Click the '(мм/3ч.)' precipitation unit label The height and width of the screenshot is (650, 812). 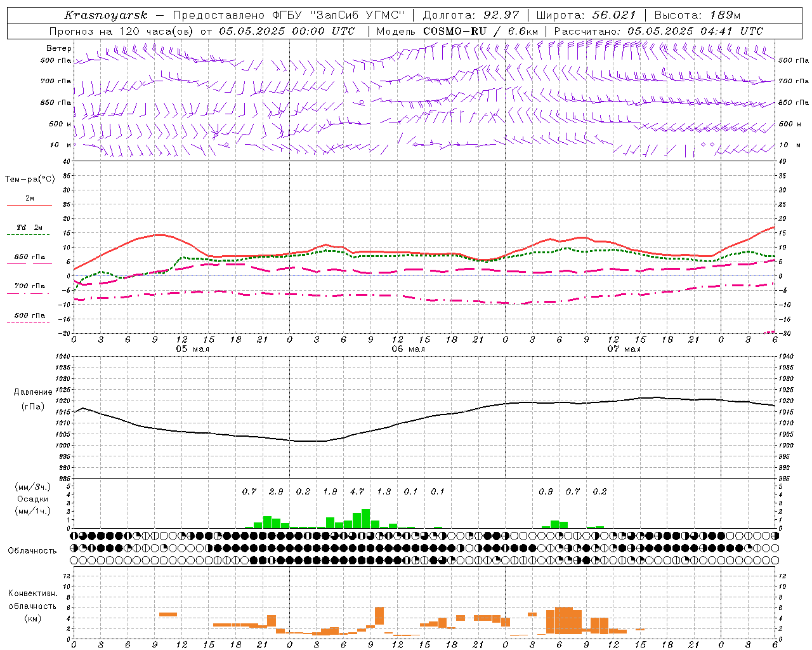(32, 487)
